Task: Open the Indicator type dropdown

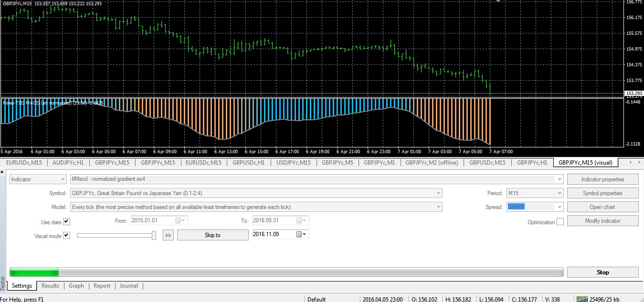Action: pos(63,179)
